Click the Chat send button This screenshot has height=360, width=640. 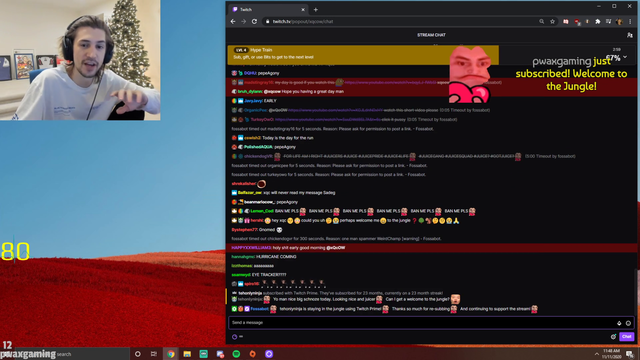point(627,337)
